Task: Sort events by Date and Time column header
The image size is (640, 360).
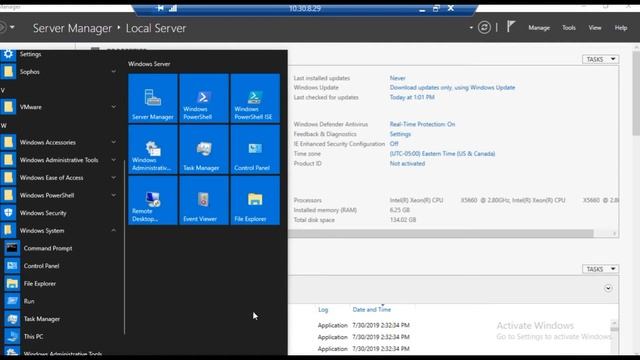Action: [x=371, y=310]
